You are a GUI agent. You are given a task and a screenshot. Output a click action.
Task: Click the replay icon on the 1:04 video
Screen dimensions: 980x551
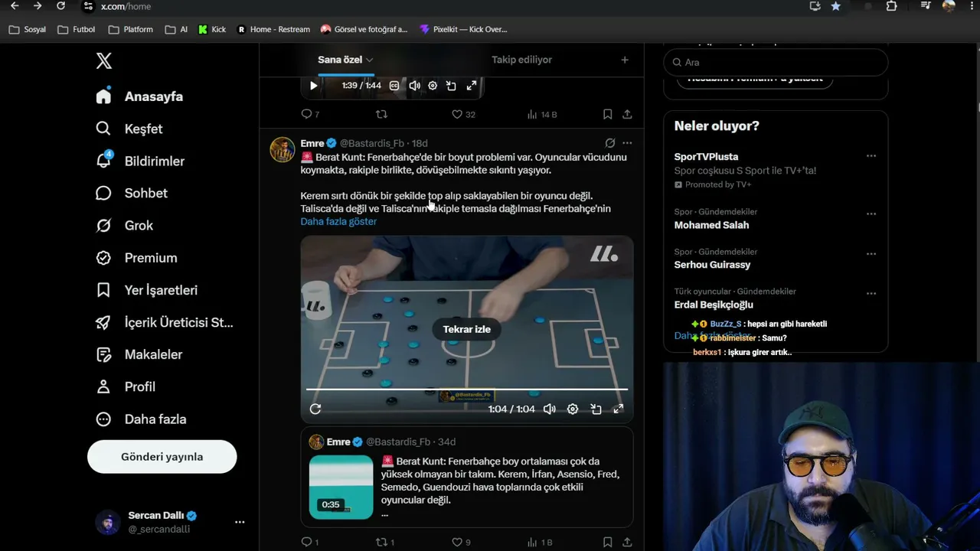coord(315,409)
